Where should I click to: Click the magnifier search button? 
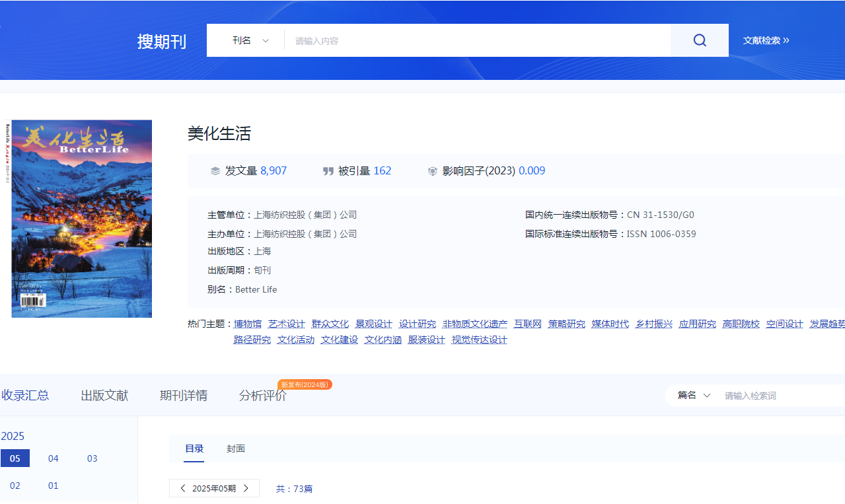pyautogui.click(x=700, y=40)
